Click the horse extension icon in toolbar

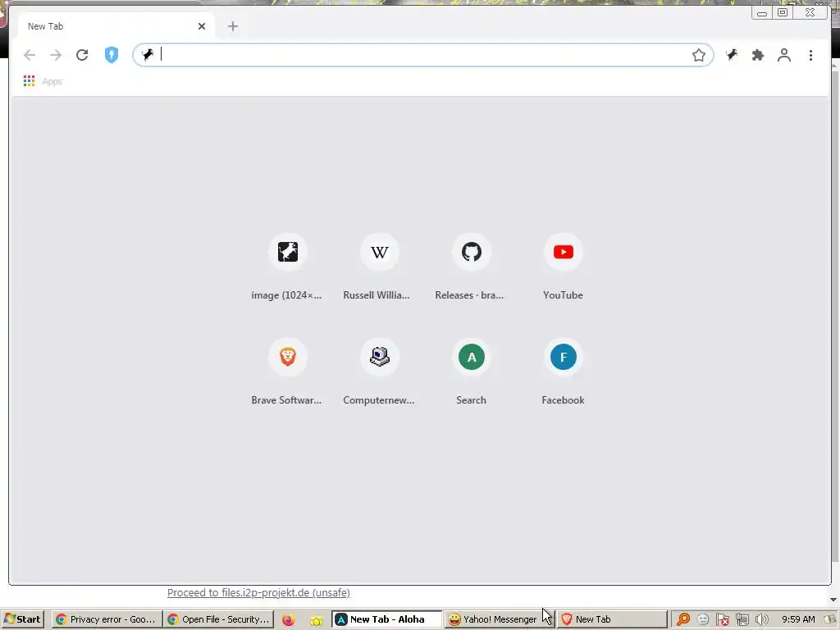732,55
